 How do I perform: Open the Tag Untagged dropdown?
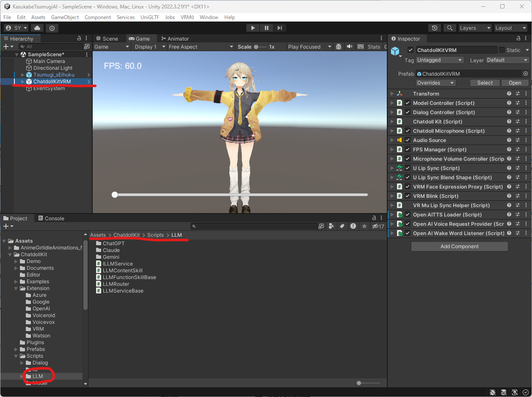point(440,60)
